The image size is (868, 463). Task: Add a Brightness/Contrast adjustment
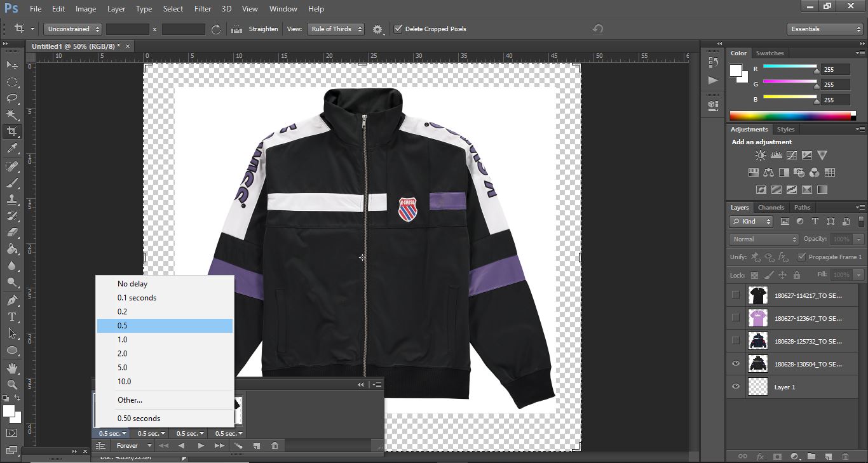tap(760, 155)
